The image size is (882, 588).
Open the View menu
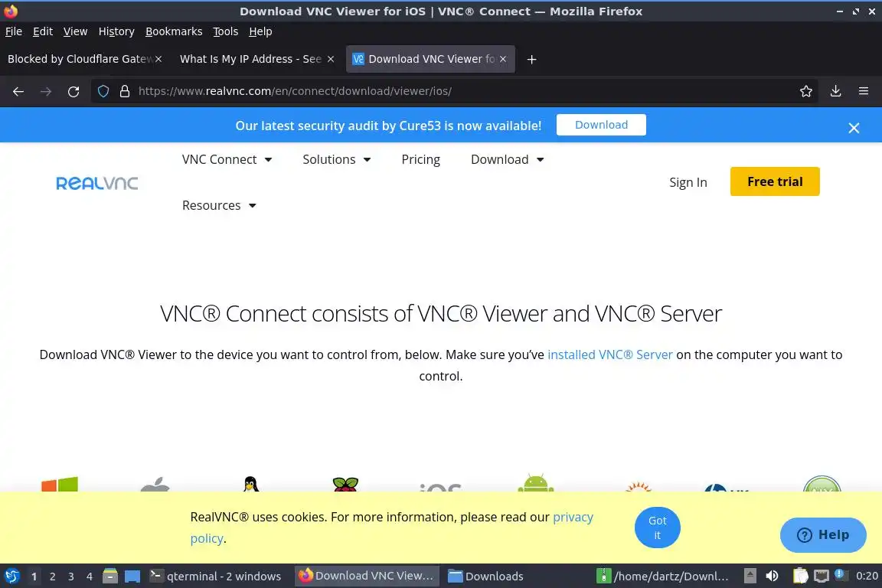75,31
